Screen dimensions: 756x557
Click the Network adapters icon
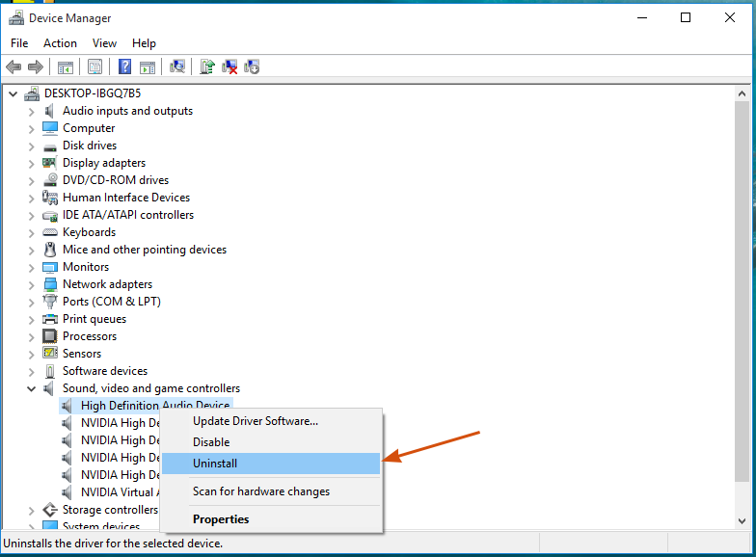point(50,284)
